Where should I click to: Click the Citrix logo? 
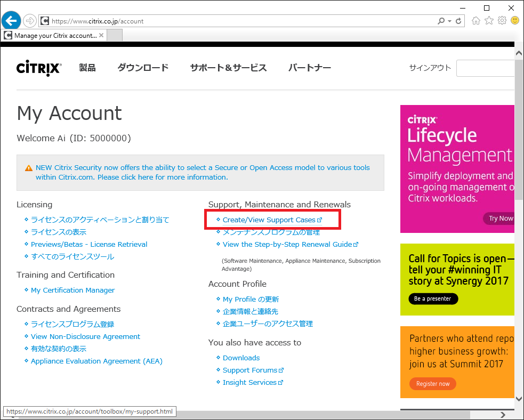click(39, 68)
